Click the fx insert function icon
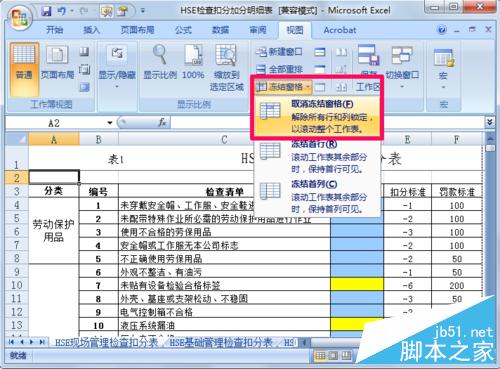Viewport: 500px width, 369px height. click(162, 123)
